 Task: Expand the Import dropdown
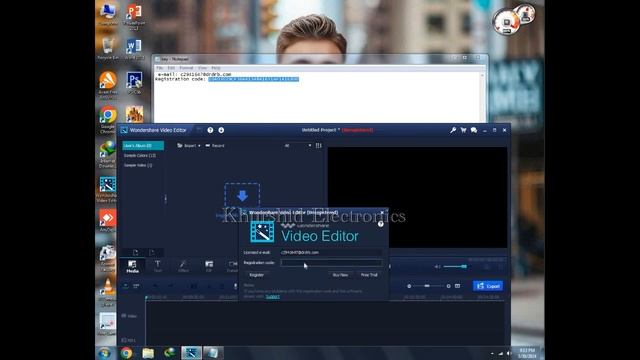189,145
